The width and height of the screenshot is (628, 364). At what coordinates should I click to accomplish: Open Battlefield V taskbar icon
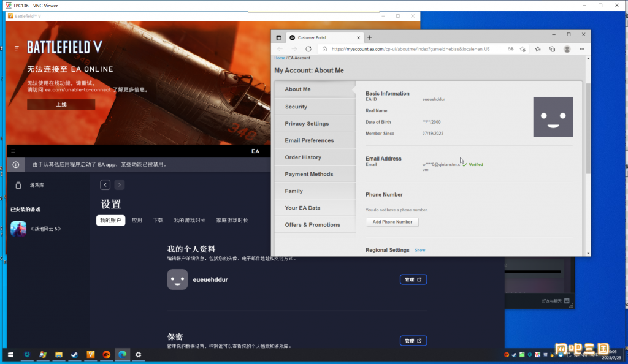(x=91, y=355)
